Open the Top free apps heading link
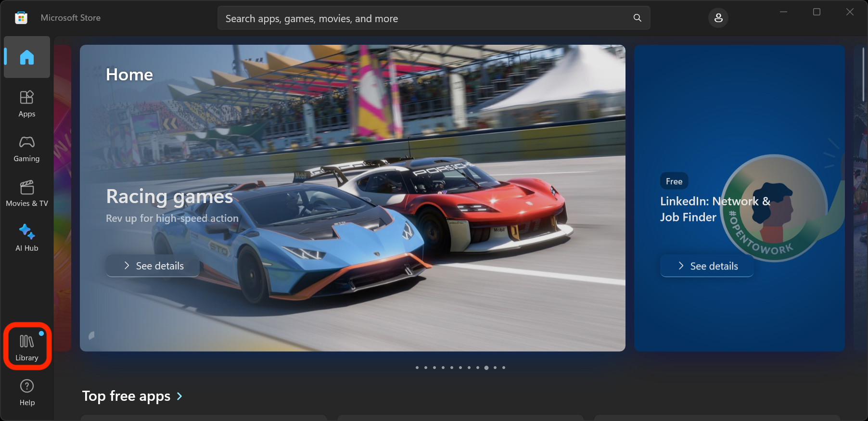Image resolution: width=868 pixels, height=421 pixels. pyautogui.click(x=126, y=396)
